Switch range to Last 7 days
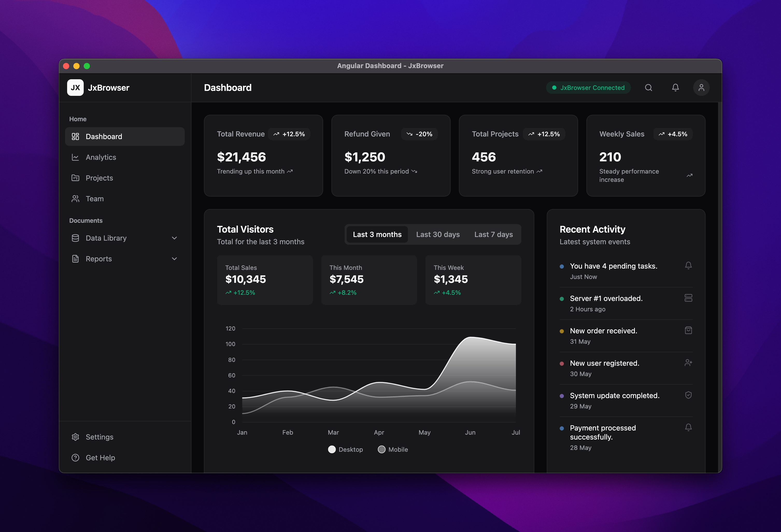 (493, 234)
